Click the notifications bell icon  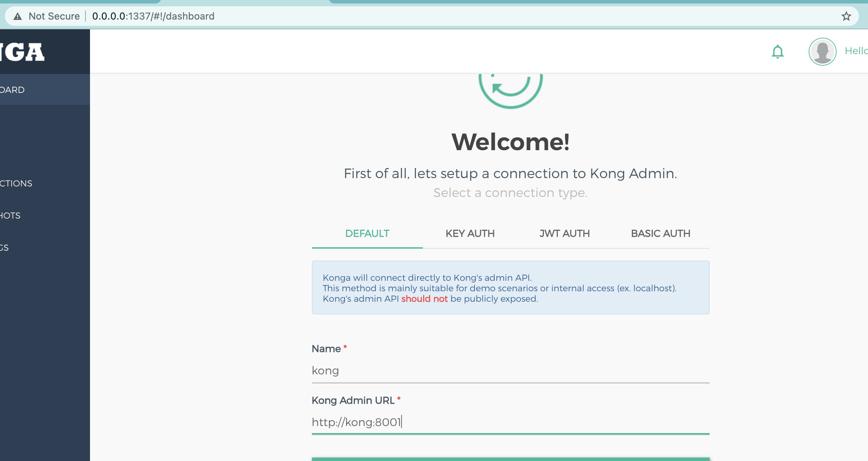tap(777, 52)
